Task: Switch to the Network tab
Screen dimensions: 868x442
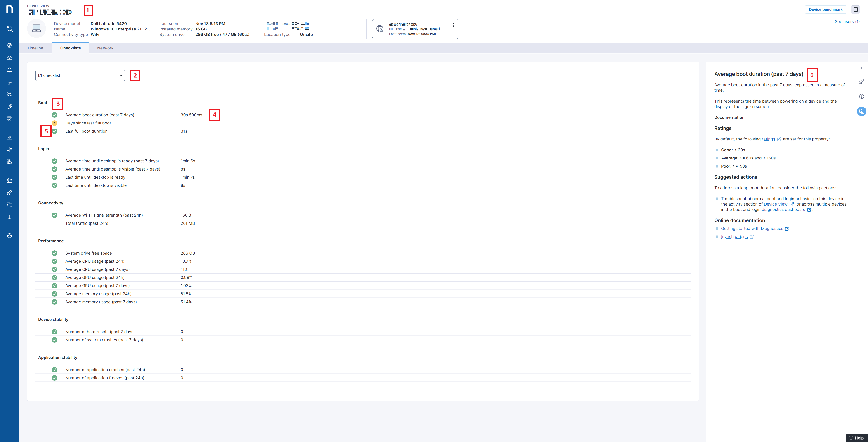Action: [105, 48]
